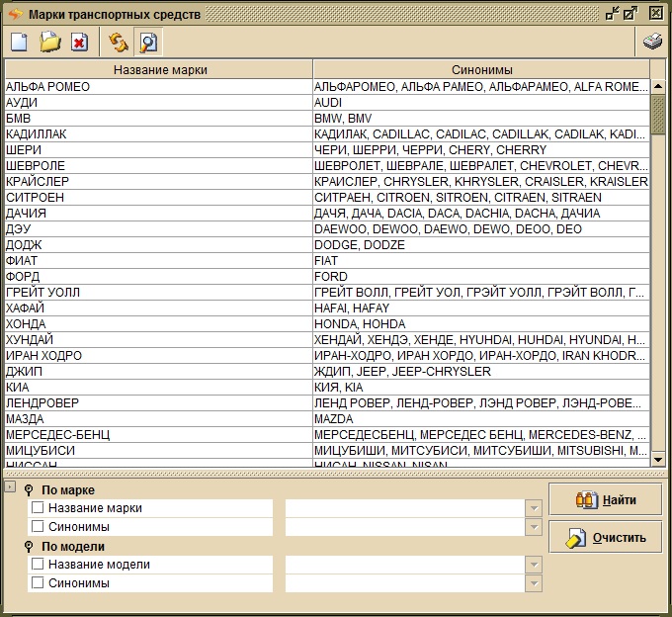Select the ДЭУ row

(x=327, y=229)
